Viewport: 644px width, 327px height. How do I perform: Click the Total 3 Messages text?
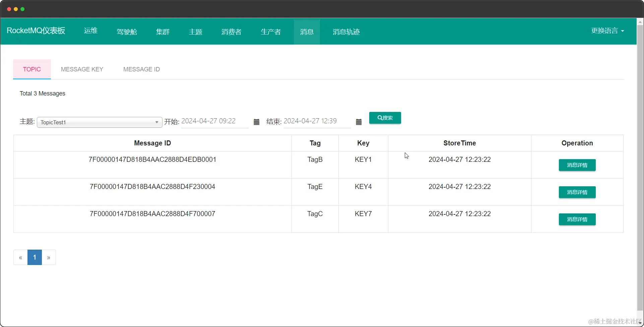[43, 93]
